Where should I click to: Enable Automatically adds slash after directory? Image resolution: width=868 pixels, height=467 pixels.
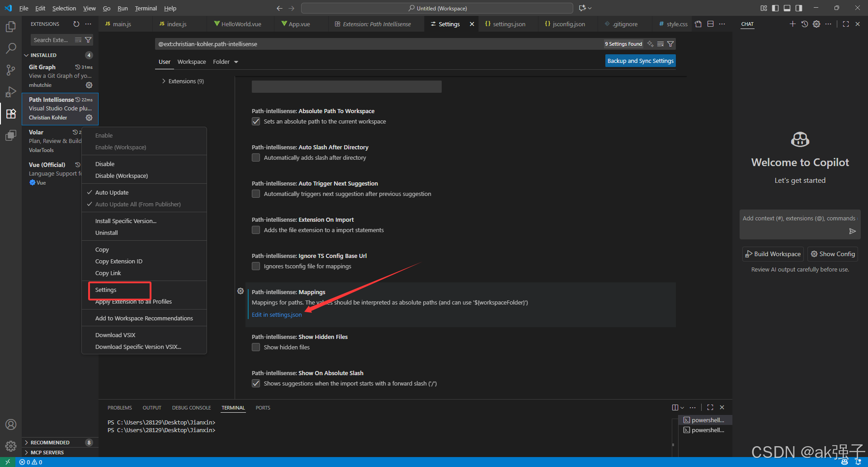[256, 157]
